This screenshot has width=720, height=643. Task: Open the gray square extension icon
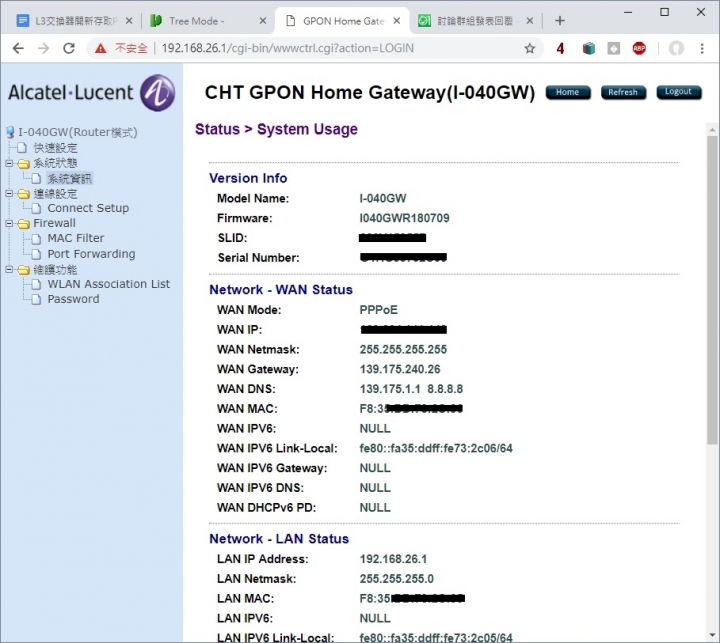(613, 48)
